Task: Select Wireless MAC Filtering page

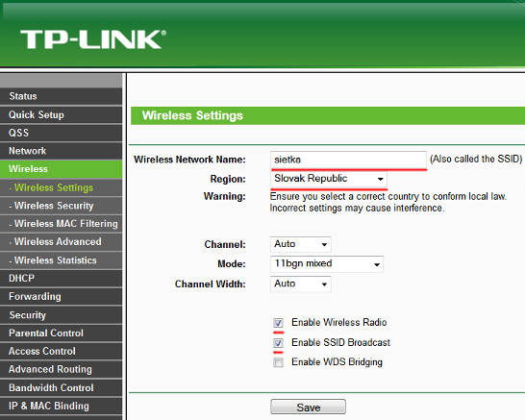Action: [61, 224]
